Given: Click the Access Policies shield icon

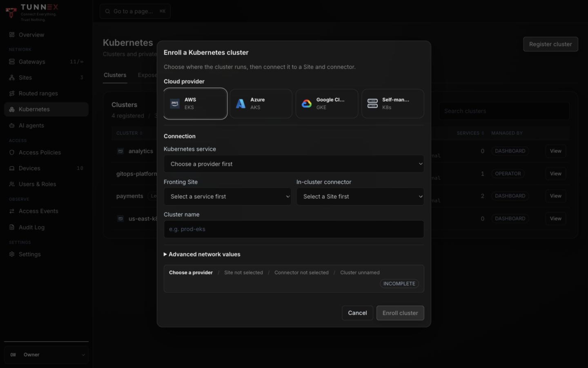Looking at the screenshot, I should (x=12, y=153).
